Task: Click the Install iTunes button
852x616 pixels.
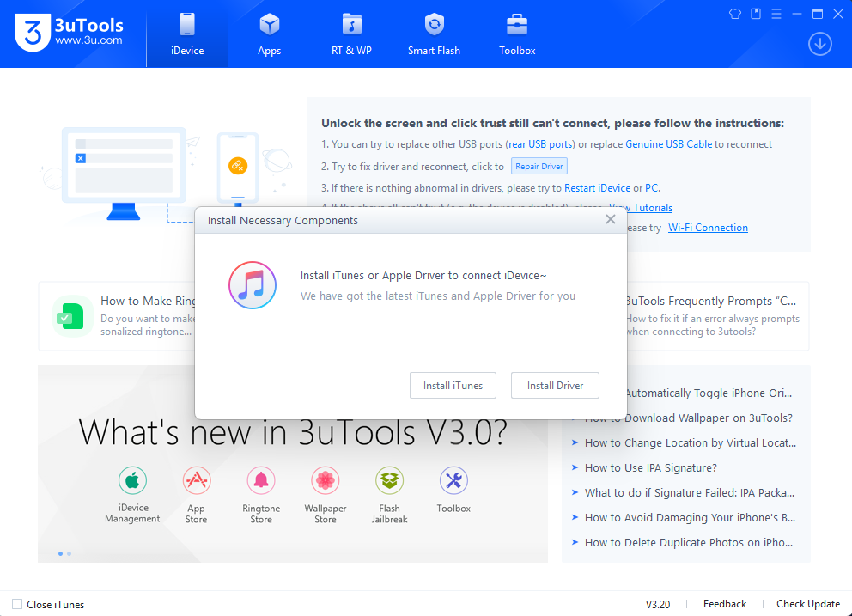Action: [x=453, y=386]
